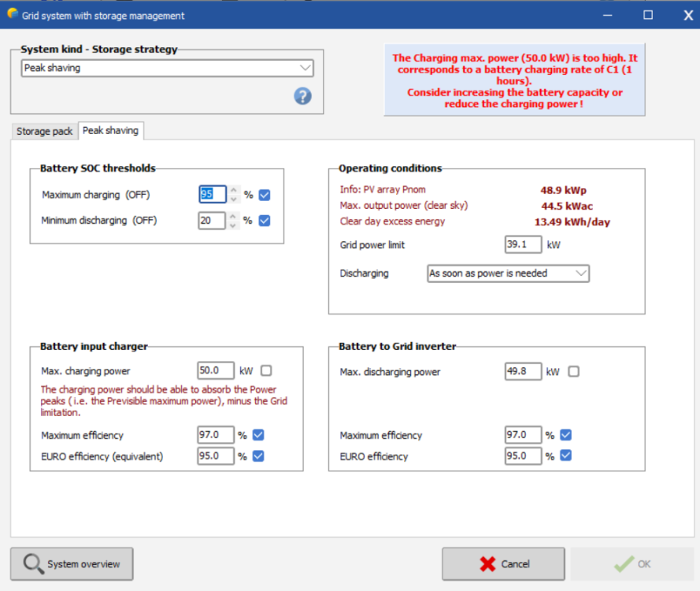Screen dimensions: 700x591
Task: Decrease Minimum discharging value with down arrow
Action: point(233,225)
